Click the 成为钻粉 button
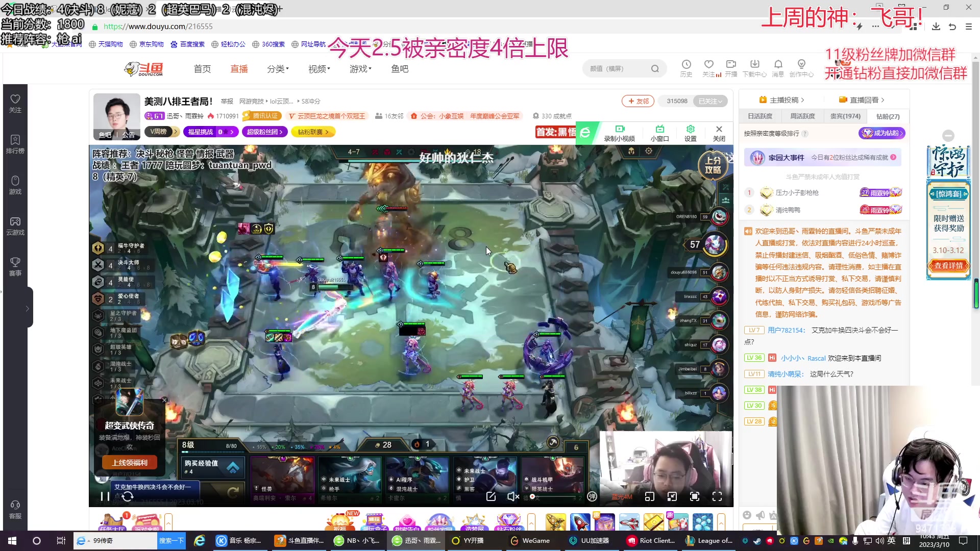Image resolution: width=980 pixels, height=551 pixels. (881, 133)
